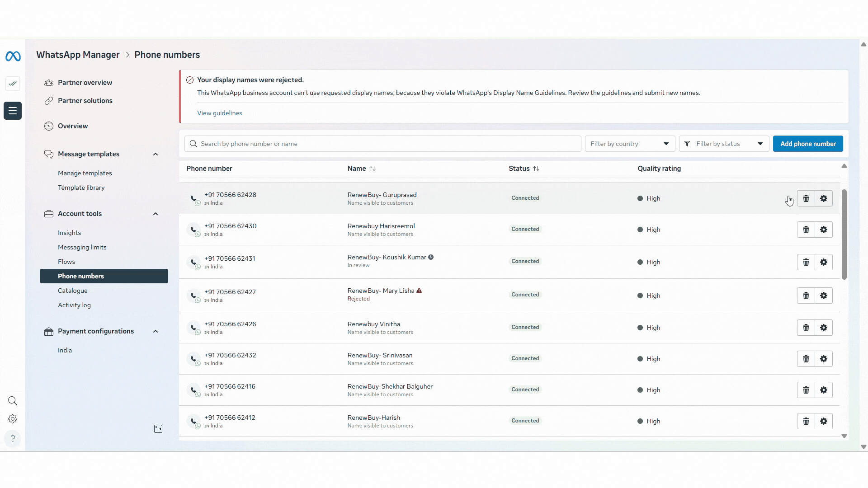Open the Filter by status dropdown
Image resolution: width=868 pixels, height=488 pixels.
[x=723, y=144]
